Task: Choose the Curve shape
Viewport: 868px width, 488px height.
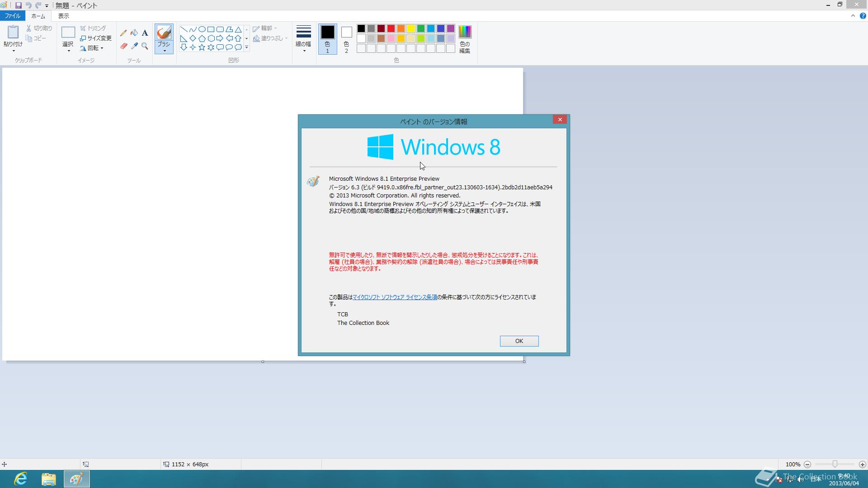Action: (x=193, y=29)
